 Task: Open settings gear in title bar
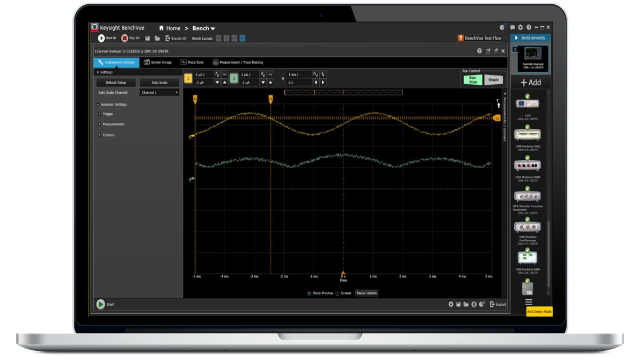520,27
